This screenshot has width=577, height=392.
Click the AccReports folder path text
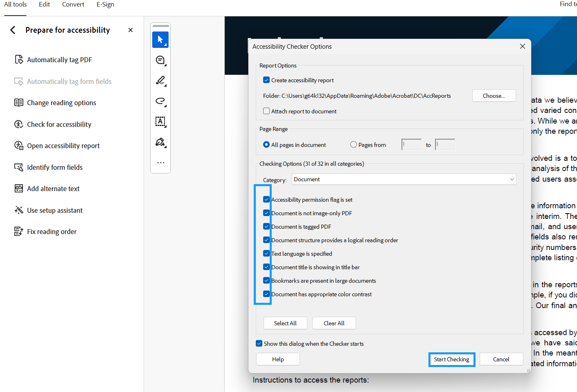[x=357, y=96]
